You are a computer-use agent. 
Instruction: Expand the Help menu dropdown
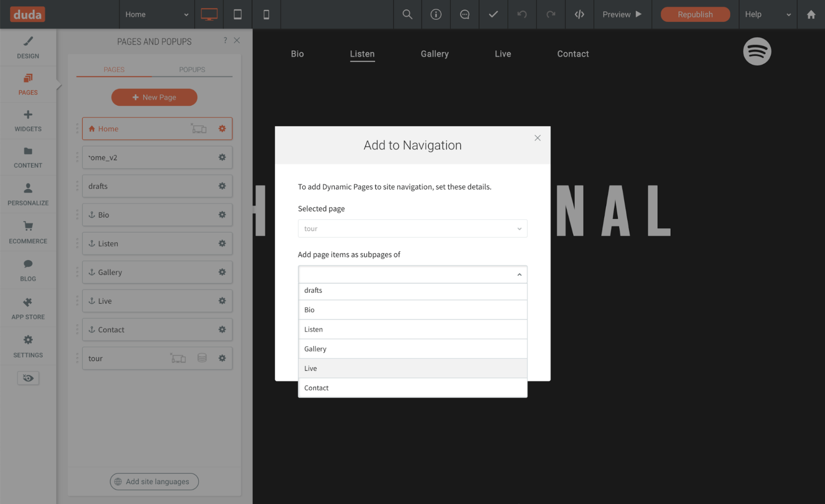(768, 14)
